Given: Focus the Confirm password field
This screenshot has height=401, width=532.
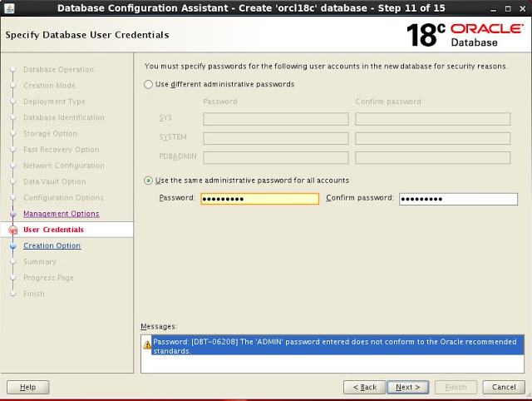Looking at the screenshot, I should point(458,199).
